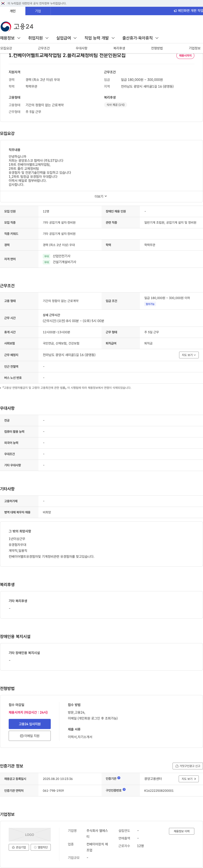
Task: Click 건설기계설비기사 certification text
Action: (x=64, y=262)
